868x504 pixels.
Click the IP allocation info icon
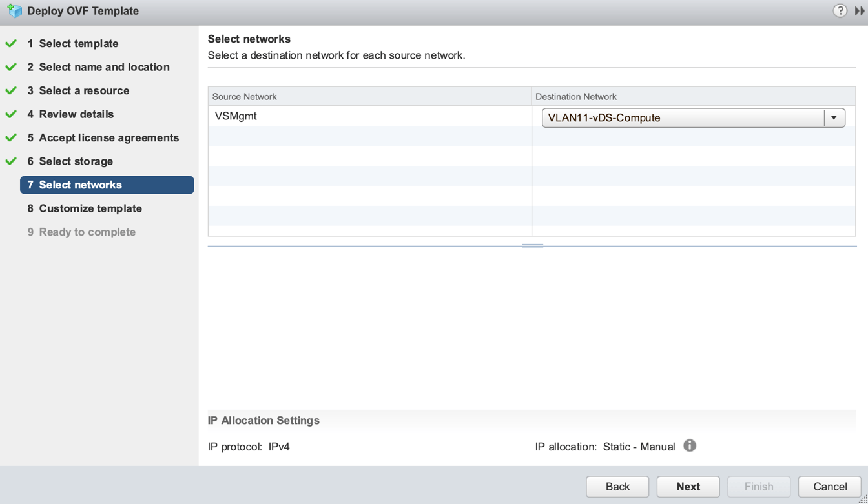(690, 446)
